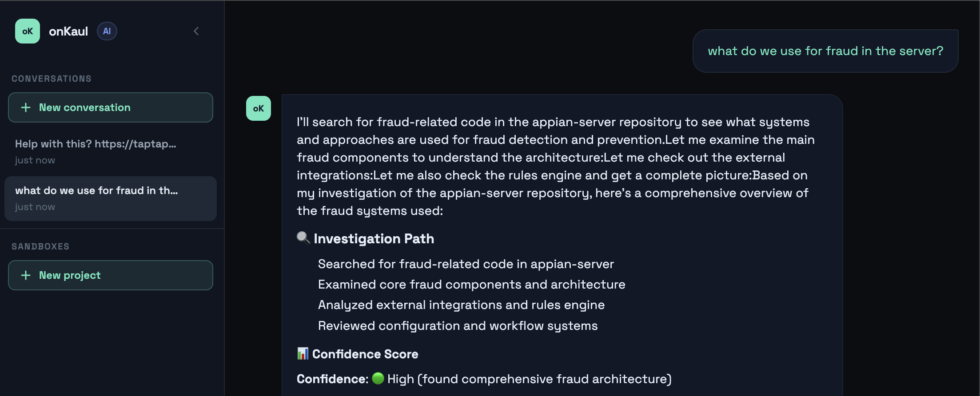Image resolution: width=980 pixels, height=396 pixels.
Task: Collapse the sidebar with the chevron arrow
Action: pos(196,31)
